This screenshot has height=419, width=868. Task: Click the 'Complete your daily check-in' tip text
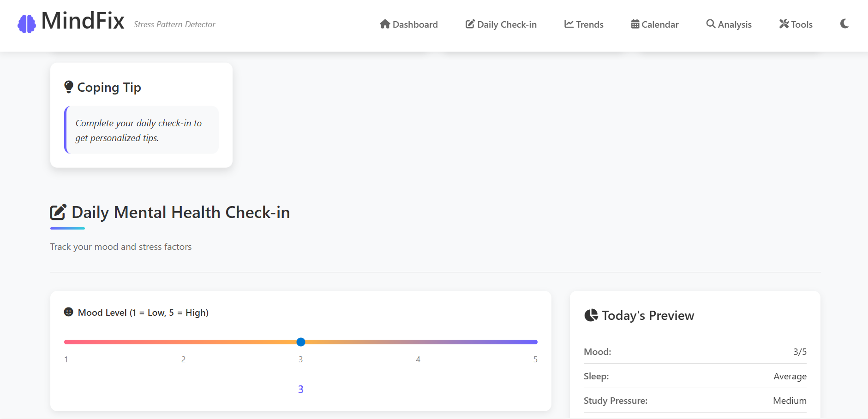tap(138, 130)
